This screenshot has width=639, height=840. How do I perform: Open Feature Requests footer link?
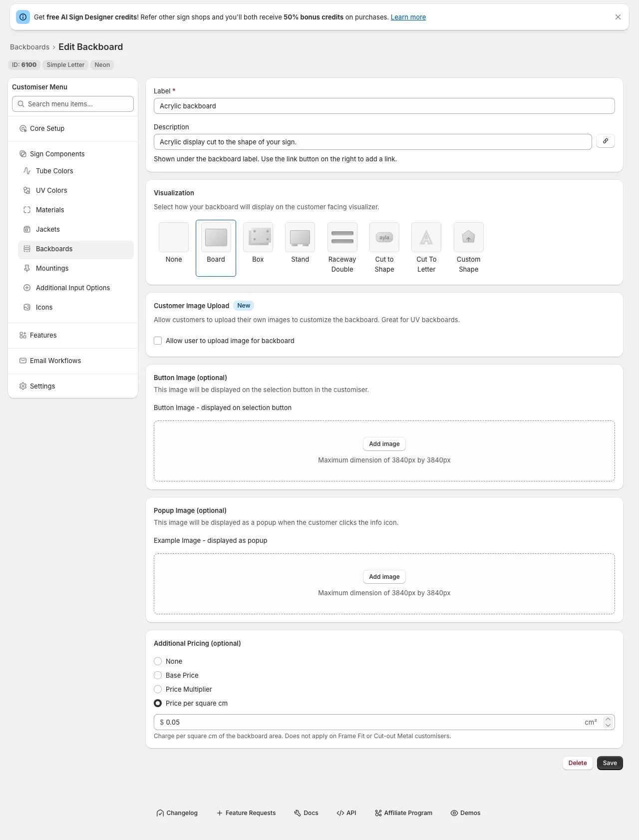(x=246, y=813)
